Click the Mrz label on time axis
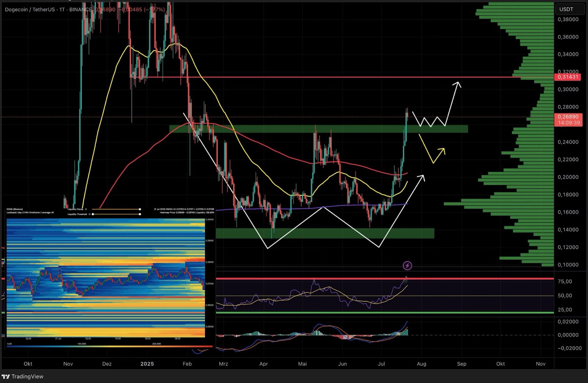This screenshot has width=588, height=383. coord(223,364)
